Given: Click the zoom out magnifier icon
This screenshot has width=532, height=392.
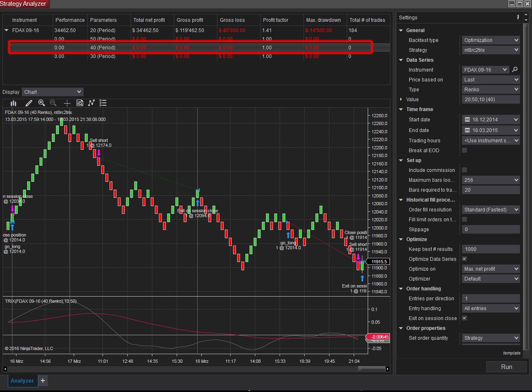Looking at the screenshot, I should [x=53, y=103].
